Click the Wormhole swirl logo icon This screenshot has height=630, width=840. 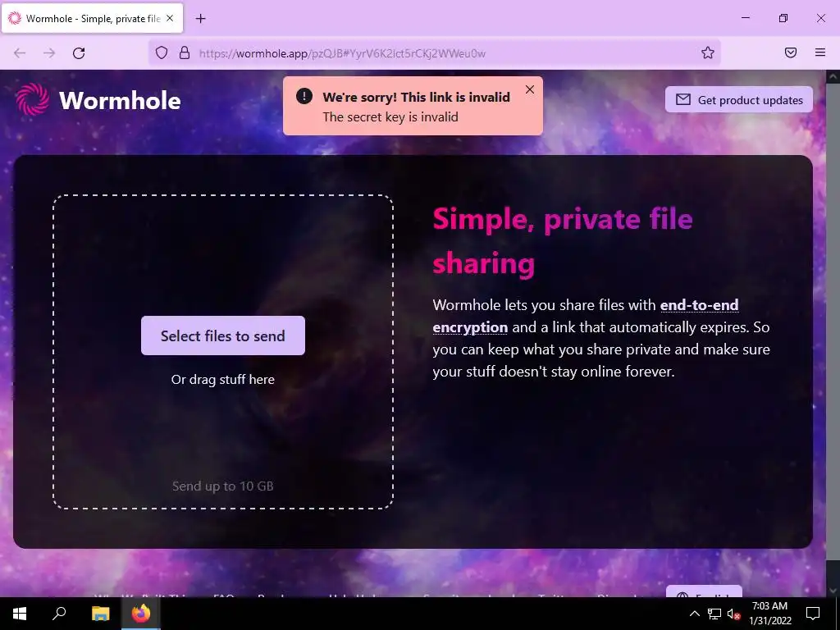click(x=32, y=99)
